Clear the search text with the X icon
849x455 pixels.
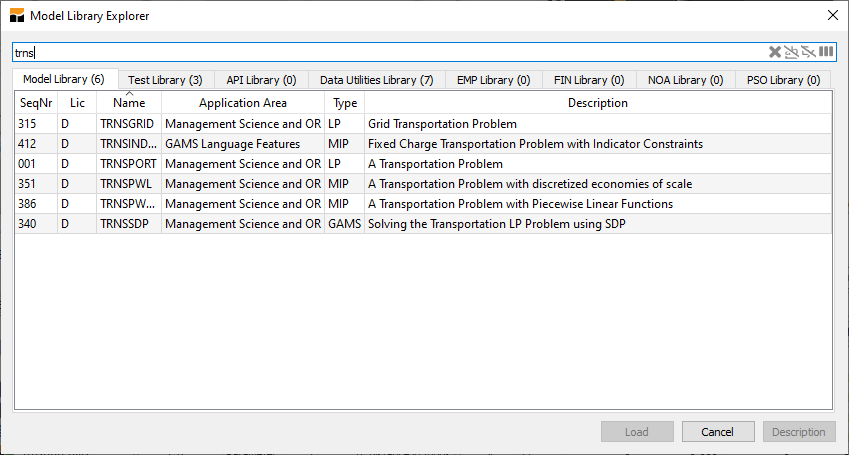[x=775, y=52]
